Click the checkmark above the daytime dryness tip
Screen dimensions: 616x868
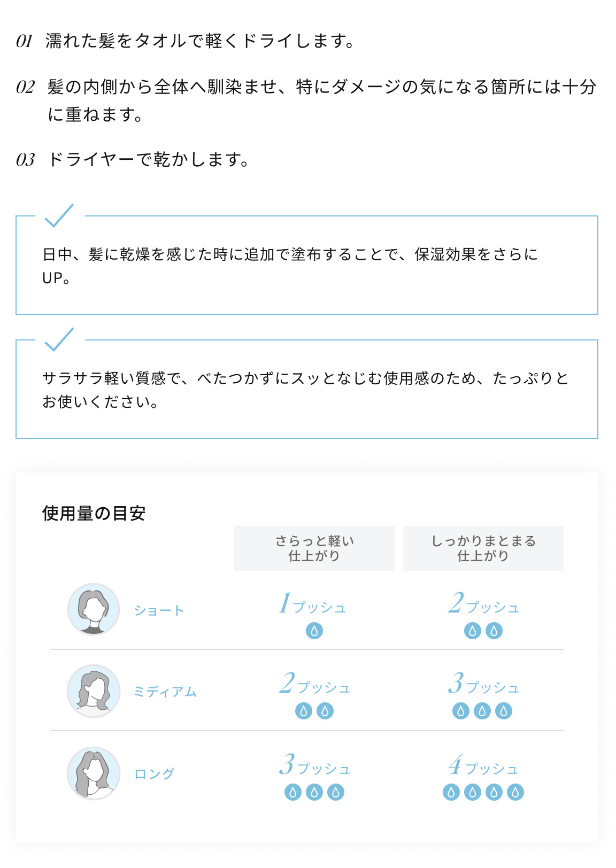tap(59, 215)
